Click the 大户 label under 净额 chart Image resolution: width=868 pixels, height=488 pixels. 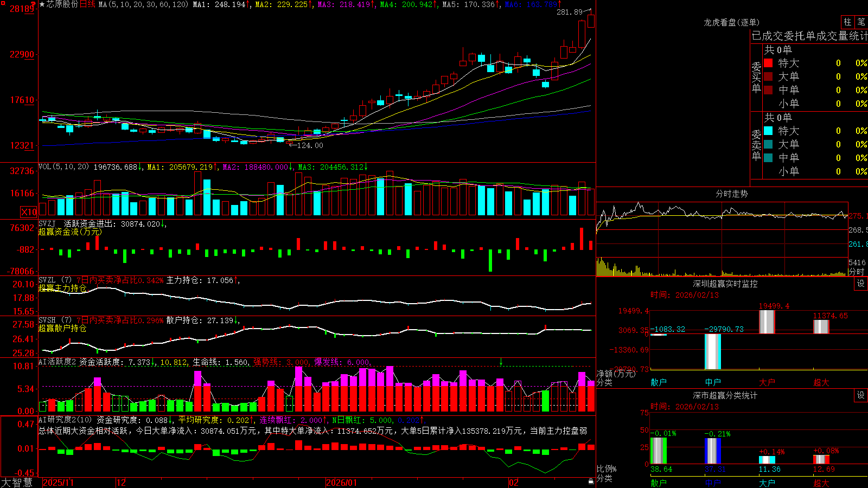point(767,382)
